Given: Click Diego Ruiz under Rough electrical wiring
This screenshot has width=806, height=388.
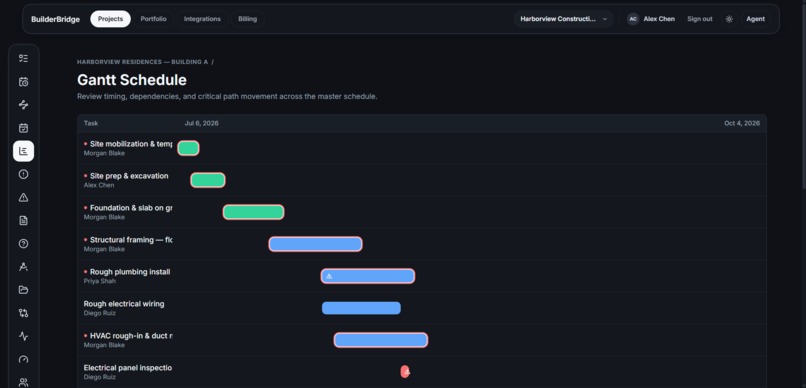Looking at the screenshot, I should tap(100, 313).
